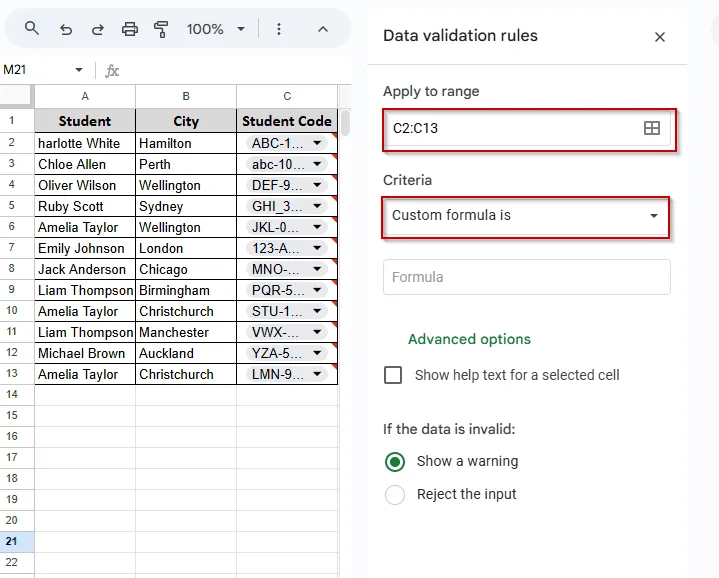The image size is (719, 578).
Task: Open dropdown arrow in MNO cell
Action: pos(317,269)
